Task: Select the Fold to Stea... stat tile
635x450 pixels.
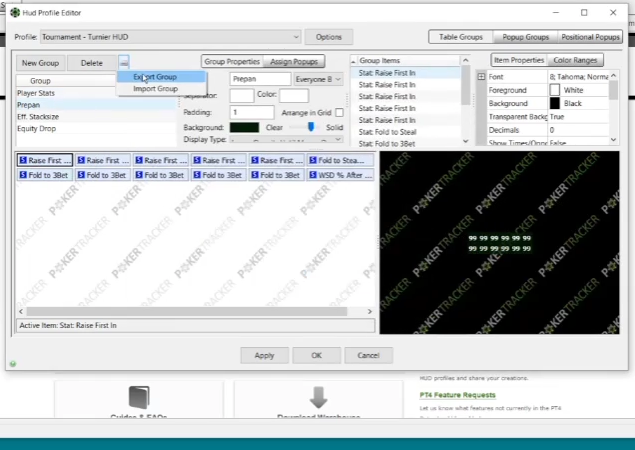Action: 341,160
